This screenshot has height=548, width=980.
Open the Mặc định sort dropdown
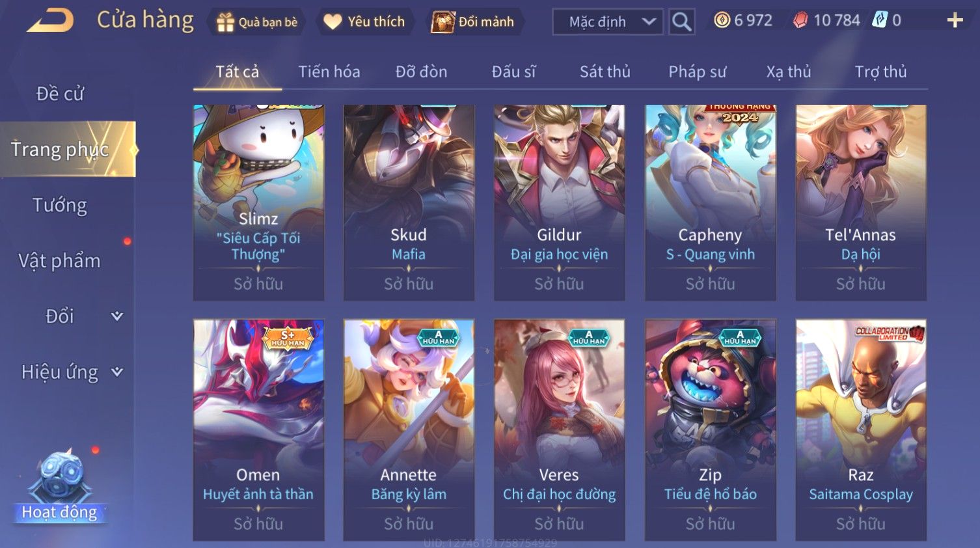click(608, 21)
